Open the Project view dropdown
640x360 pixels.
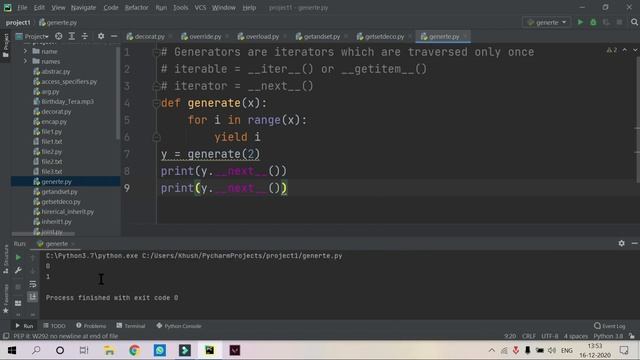(x=32, y=36)
